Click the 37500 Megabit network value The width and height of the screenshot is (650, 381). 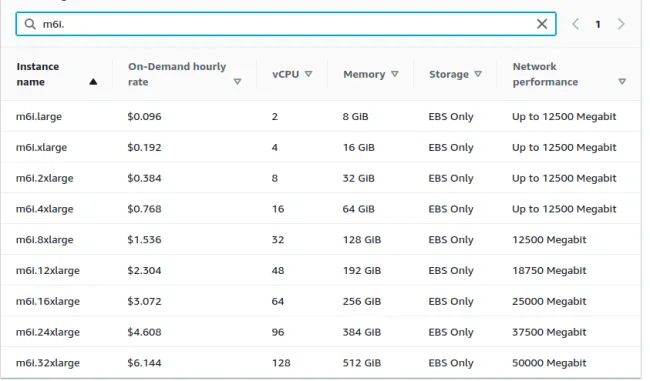pos(549,332)
